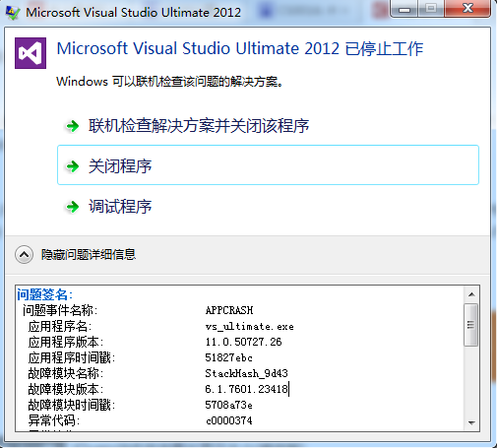The image size is (497, 448).
Task: Click the green arrow next to 关闭程序
Action: 73,166
